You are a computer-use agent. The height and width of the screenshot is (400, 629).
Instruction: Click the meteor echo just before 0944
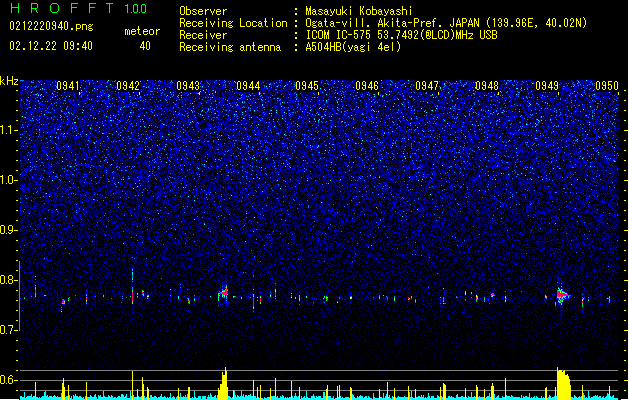point(224,292)
